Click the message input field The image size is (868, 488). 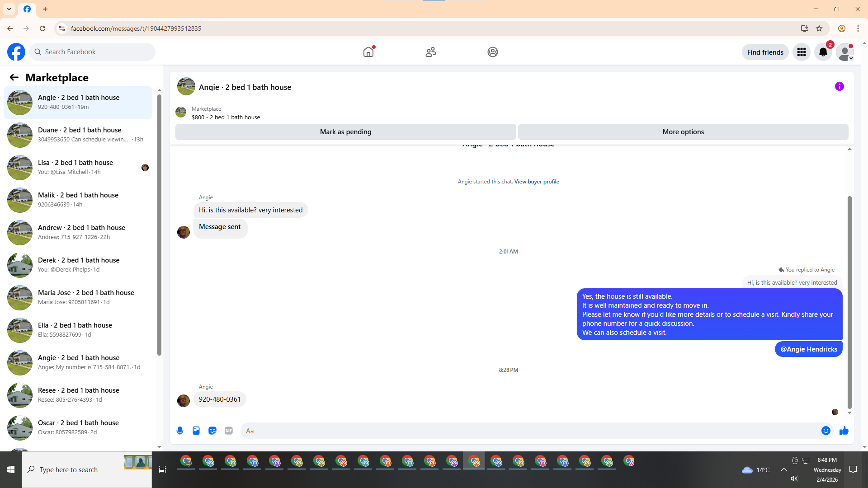tap(529, 431)
